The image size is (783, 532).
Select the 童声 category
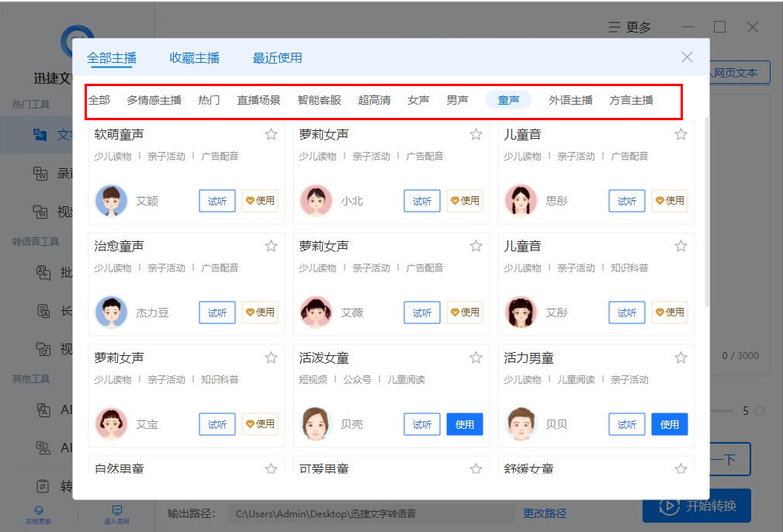(x=508, y=100)
